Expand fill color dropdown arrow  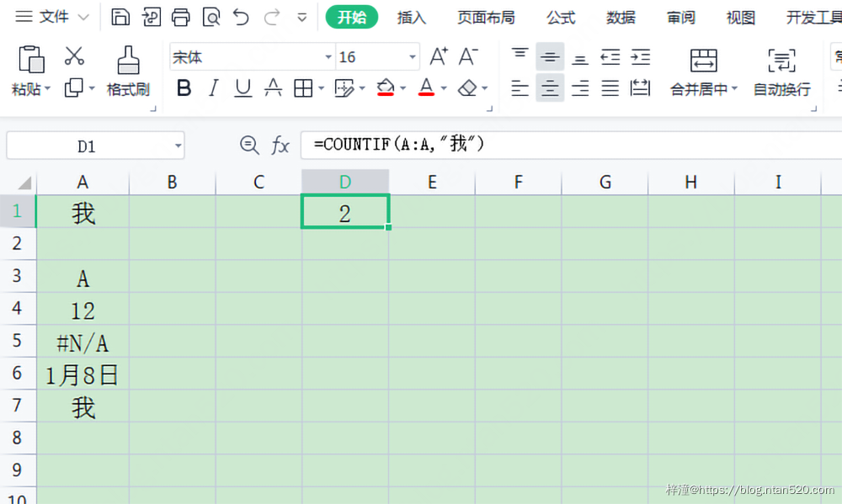pos(402,88)
